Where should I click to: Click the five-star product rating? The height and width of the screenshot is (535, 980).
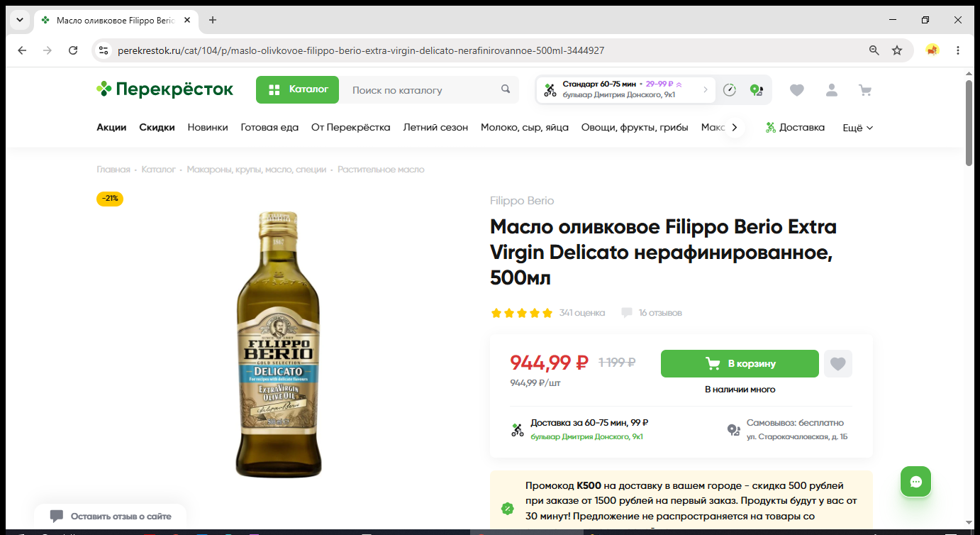coord(521,313)
